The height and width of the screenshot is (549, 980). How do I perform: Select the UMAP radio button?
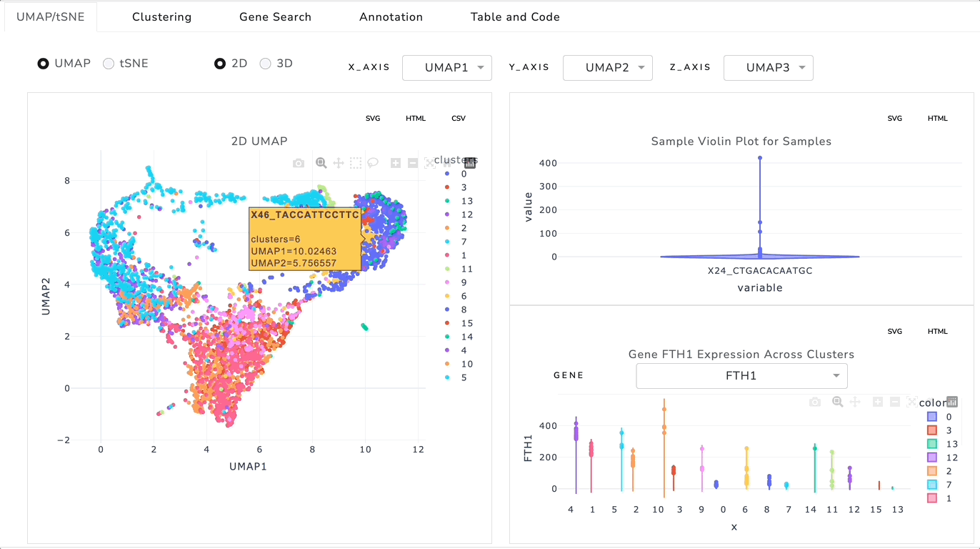pyautogui.click(x=44, y=64)
